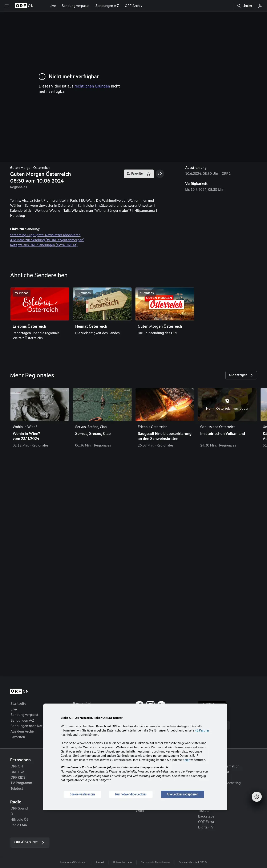Expand Mehr Regionales with Alle anzeigen
267x868 pixels.
241,375
